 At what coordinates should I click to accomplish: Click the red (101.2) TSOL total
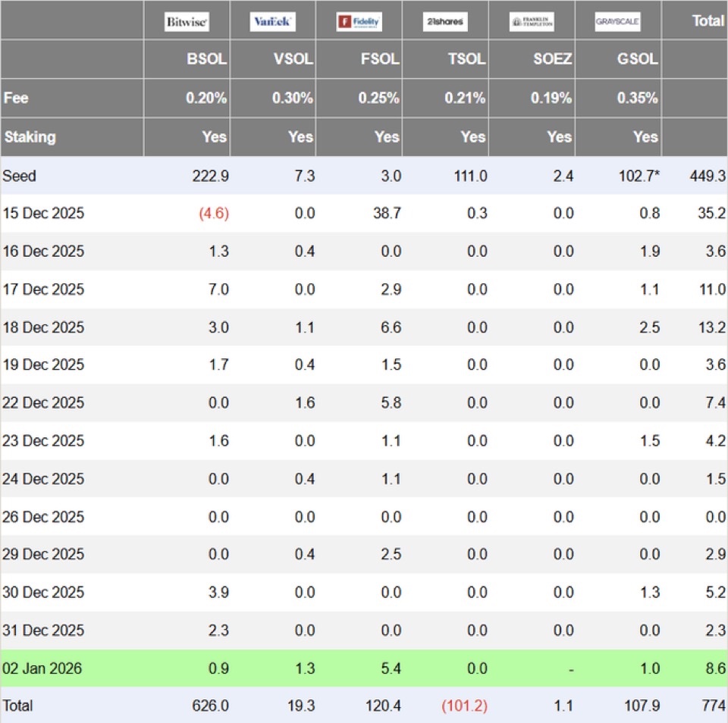(464, 706)
